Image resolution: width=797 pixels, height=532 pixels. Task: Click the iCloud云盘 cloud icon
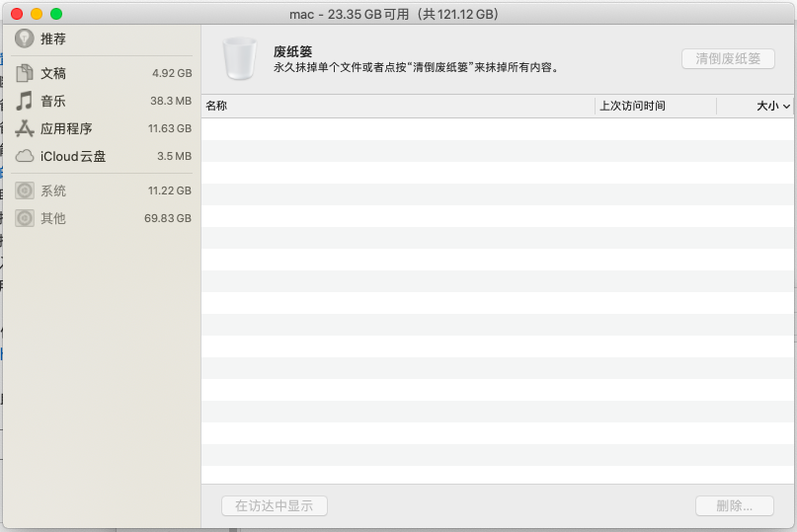coord(25,156)
